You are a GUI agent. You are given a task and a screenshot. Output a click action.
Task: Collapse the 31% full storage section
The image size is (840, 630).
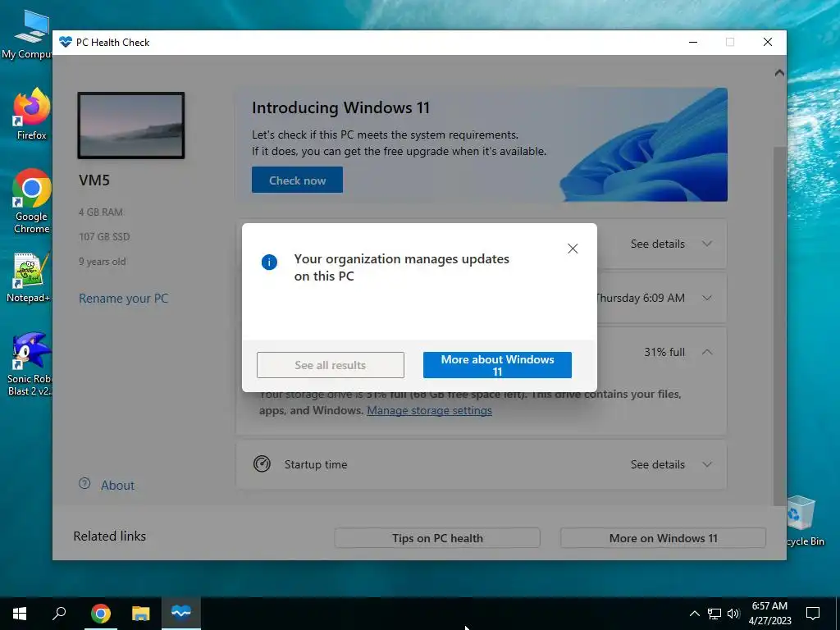pos(707,352)
